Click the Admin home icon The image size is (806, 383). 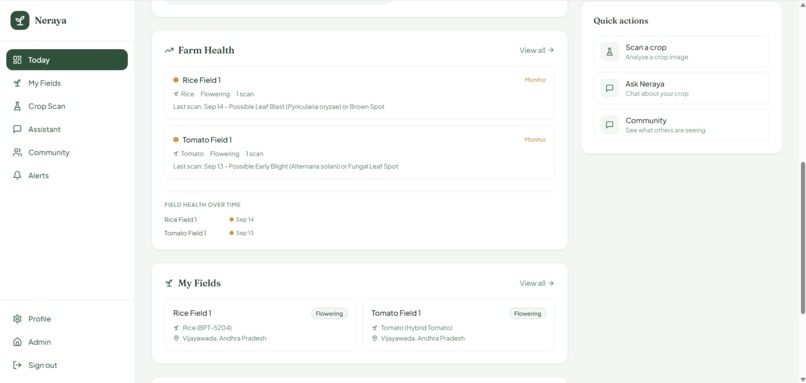(x=17, y=342)
